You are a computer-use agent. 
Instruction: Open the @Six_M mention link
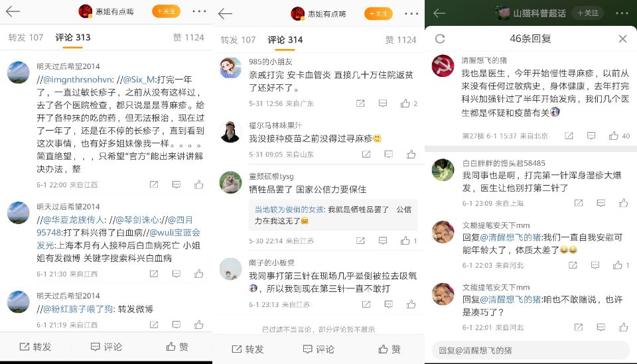pyautogui.click(x=140, y=80)
